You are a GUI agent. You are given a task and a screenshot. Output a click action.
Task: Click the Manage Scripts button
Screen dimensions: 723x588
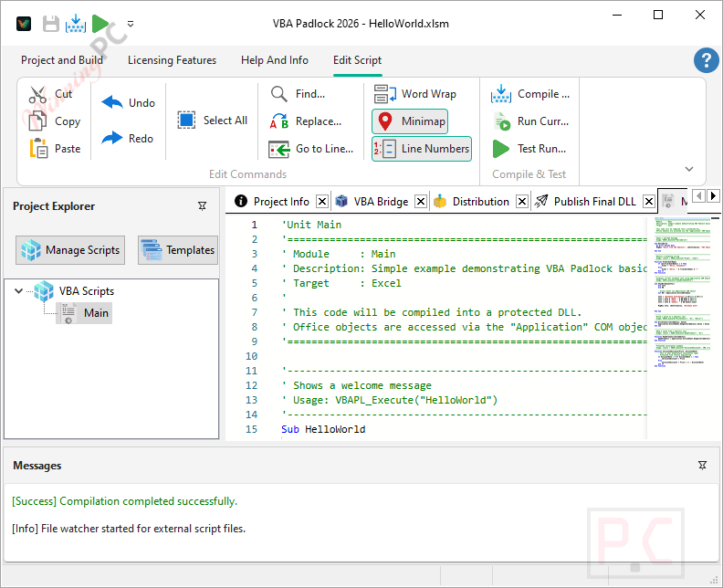tap(70, 250)
